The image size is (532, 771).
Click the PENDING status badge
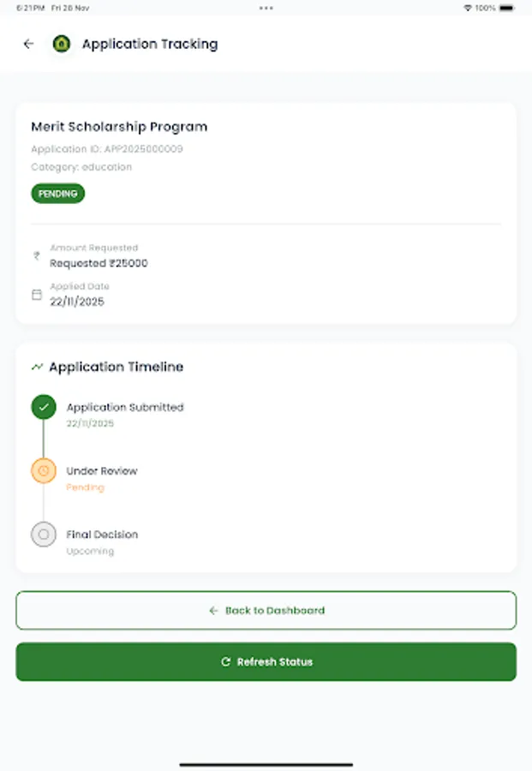tap(58, 194)
